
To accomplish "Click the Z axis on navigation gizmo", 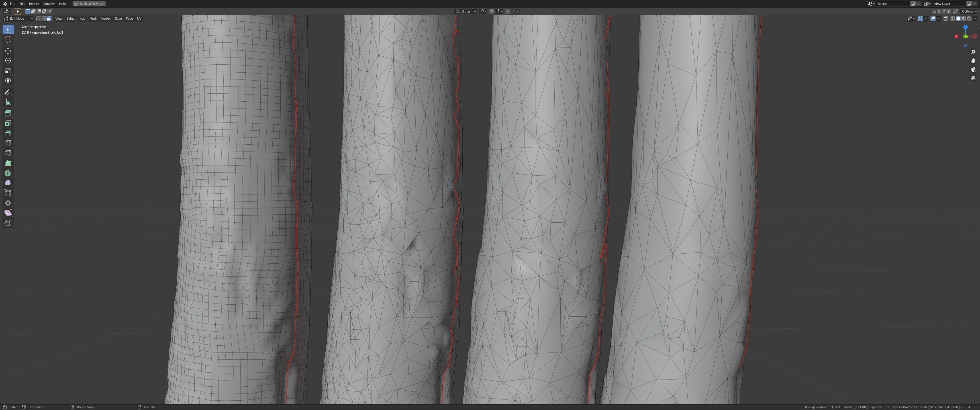I will 965,27.
